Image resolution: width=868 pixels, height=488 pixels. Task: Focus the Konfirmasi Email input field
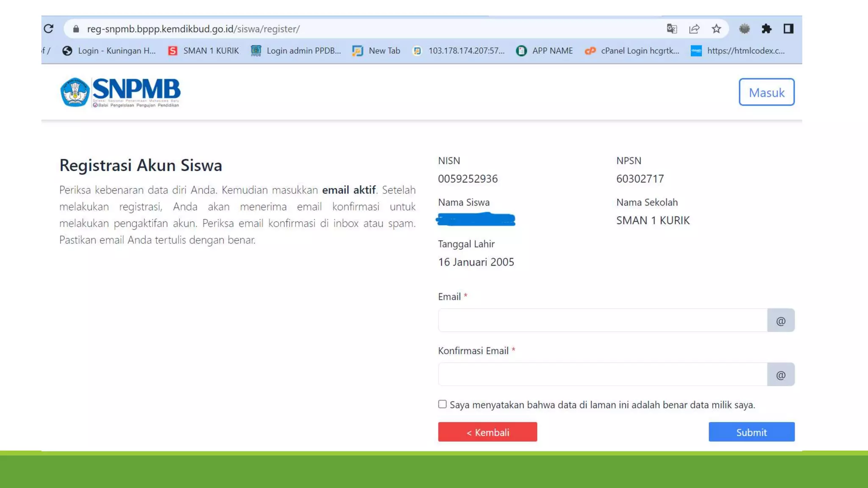[602, 374]
